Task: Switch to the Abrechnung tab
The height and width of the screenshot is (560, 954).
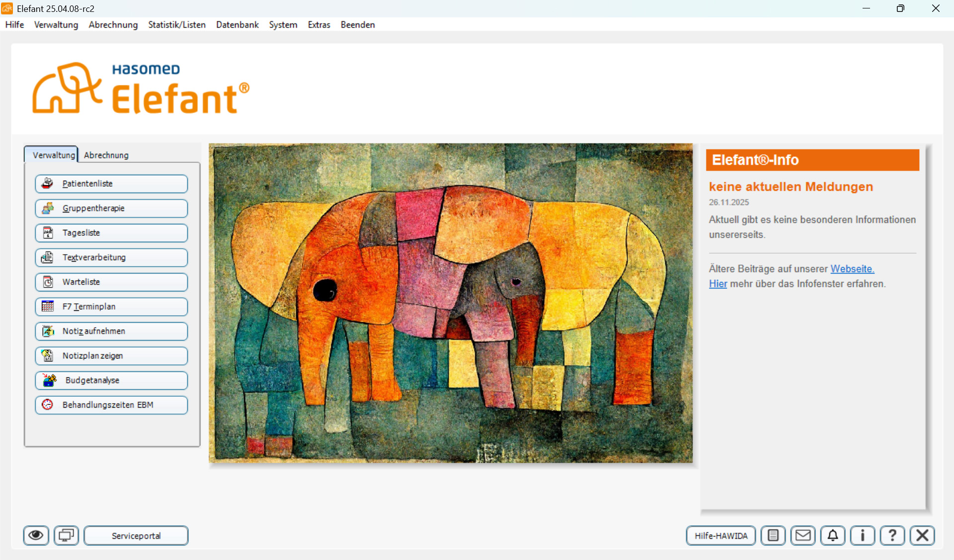Action: coord(106,155)
